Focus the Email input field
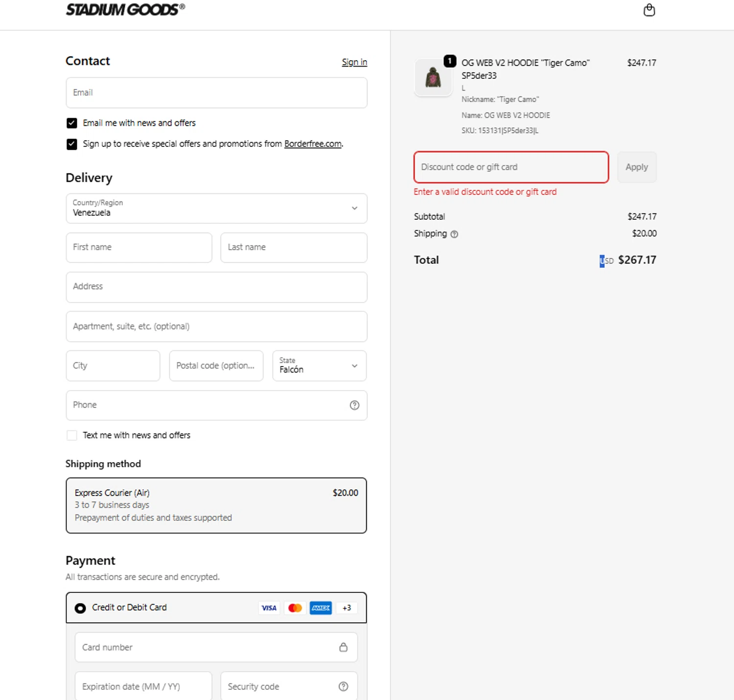 point(216,93)
